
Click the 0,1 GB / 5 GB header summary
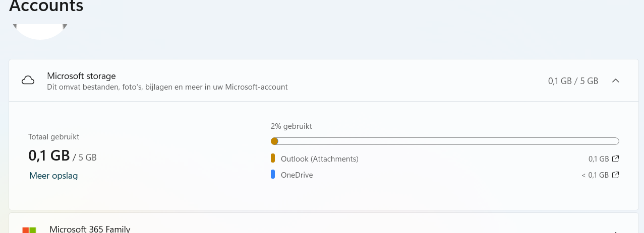tap(573, 81)
